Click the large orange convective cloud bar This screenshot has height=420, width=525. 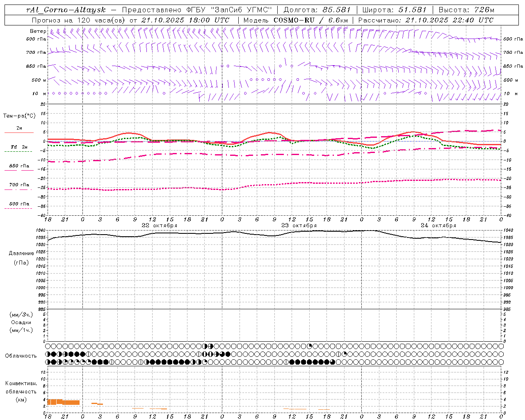pos(64,402)
